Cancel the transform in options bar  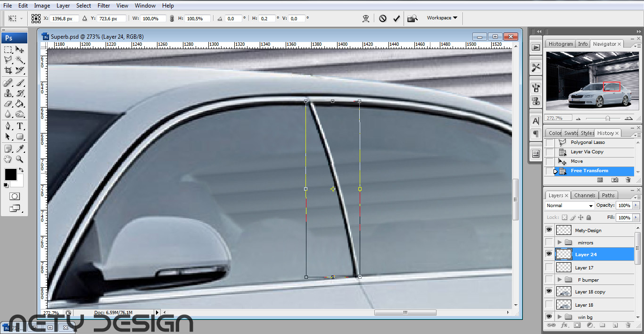point(383,18)
